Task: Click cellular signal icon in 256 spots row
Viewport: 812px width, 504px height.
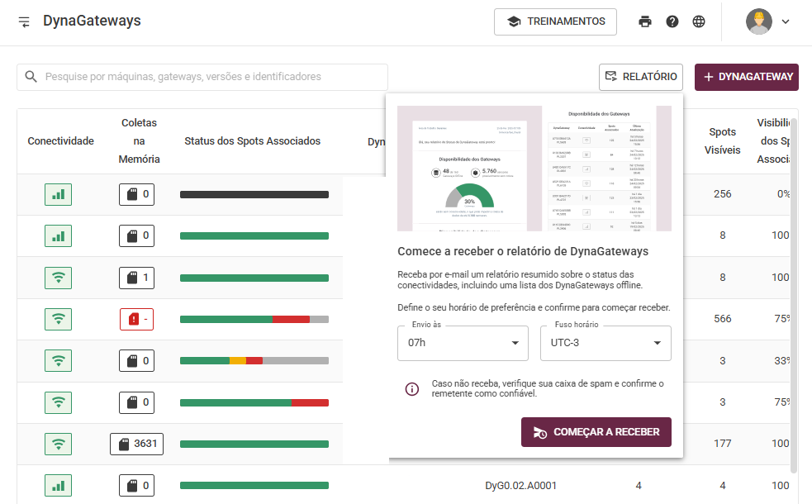Action: click(58, 195)
